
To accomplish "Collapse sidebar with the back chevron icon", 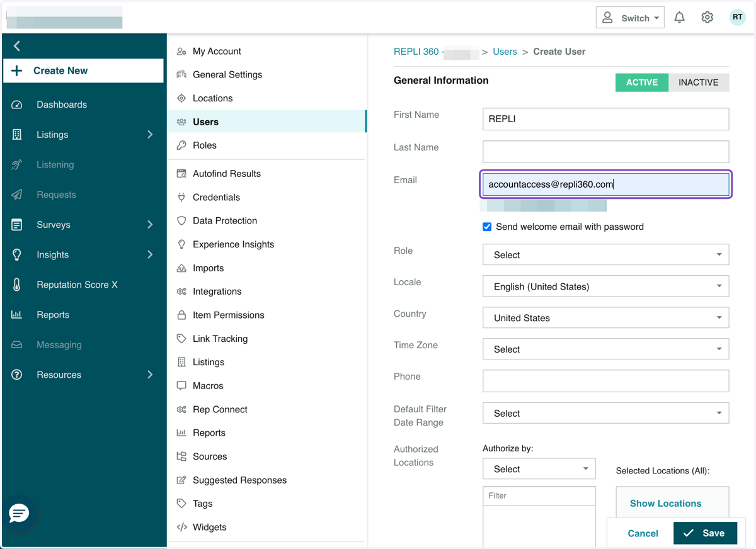I will tap(17, 46).
